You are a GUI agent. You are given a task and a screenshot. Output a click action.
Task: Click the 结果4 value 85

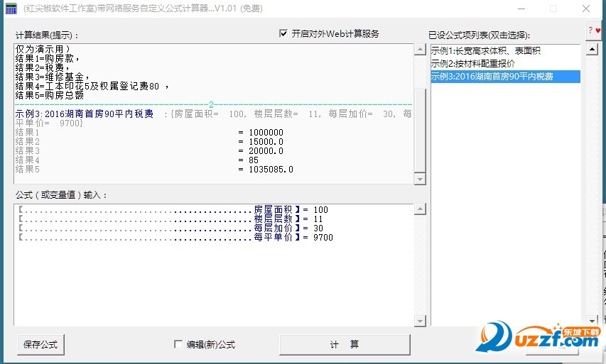click(x=254, y=160)
